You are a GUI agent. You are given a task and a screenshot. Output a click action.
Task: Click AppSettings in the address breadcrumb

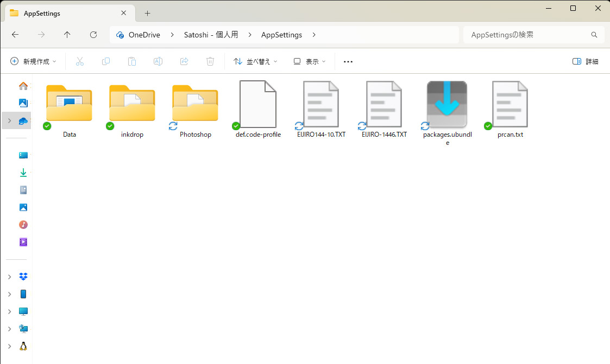coord(282,35)
